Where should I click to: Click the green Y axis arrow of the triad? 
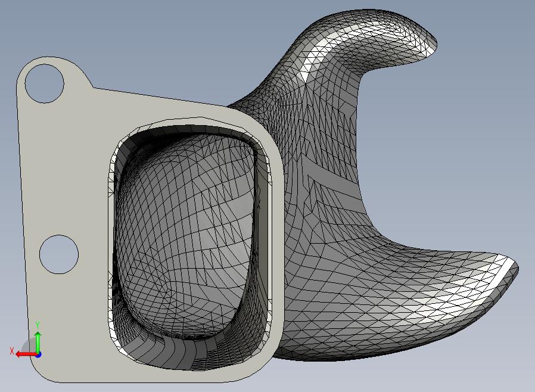point(38,342)
